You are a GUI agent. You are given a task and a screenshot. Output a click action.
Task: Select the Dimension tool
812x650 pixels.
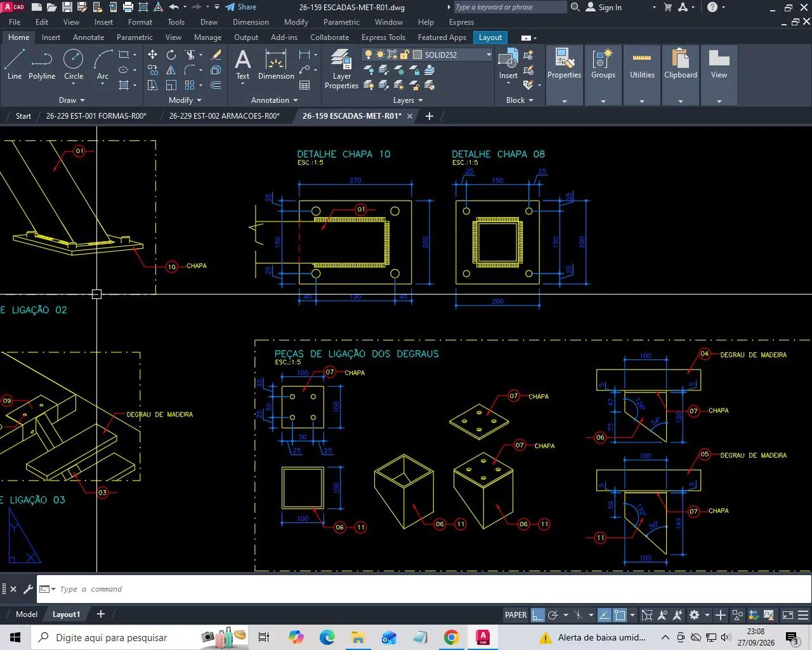point(276,65)
